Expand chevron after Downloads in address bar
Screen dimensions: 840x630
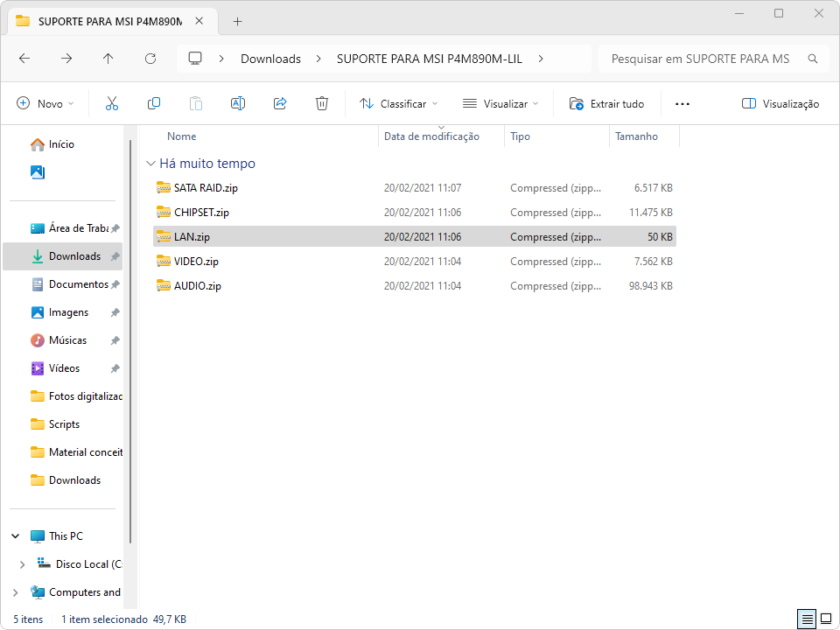click(x=318, y=59)
